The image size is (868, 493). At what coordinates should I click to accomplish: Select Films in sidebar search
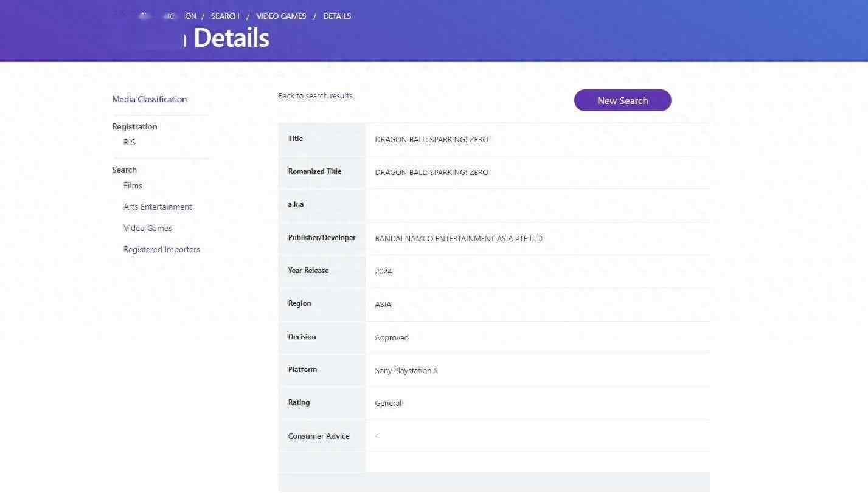[x=133, y=185]
